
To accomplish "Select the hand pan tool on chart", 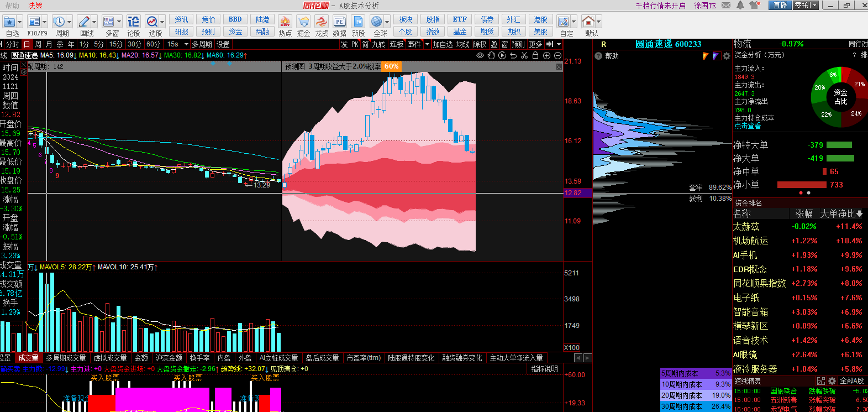I will tap(491, 55).
